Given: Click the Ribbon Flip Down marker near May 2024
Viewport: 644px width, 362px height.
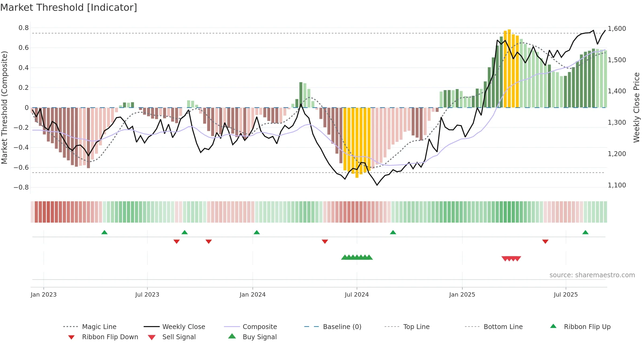Looking at the screenshot, I should tap(325, 242).
